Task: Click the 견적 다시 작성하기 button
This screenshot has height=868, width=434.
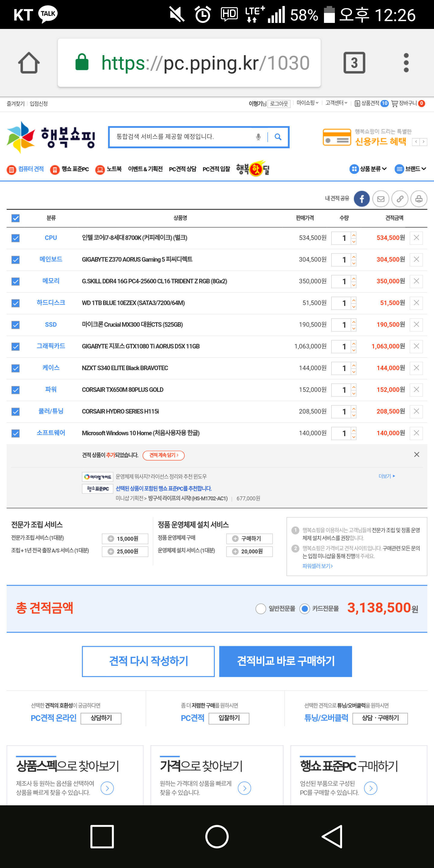Action: coord(148,661)
